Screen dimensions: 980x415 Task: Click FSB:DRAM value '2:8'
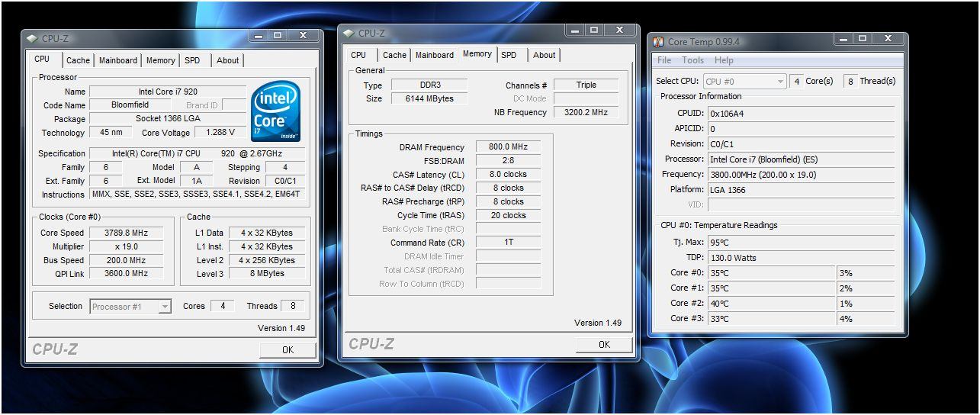point(508,161)
